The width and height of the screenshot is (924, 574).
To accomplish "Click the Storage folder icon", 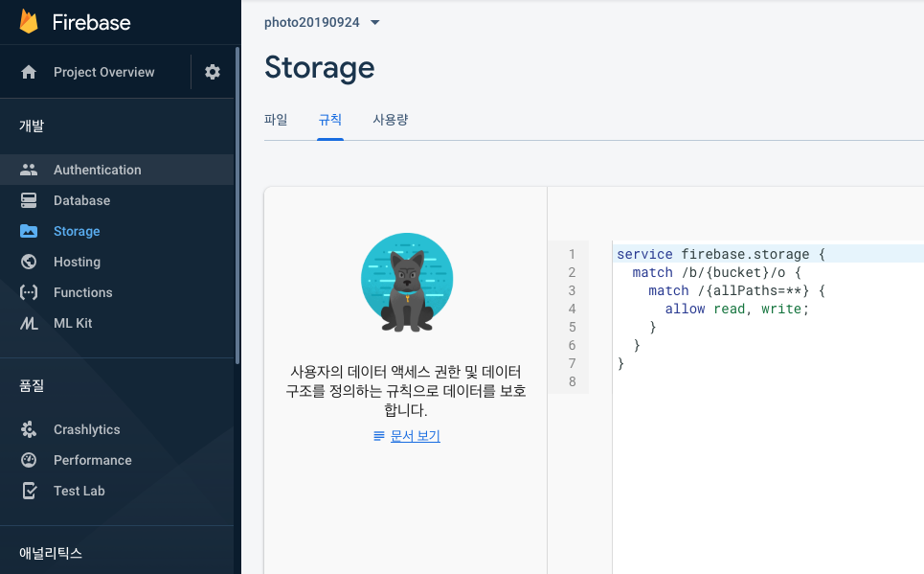I will 29,231.
